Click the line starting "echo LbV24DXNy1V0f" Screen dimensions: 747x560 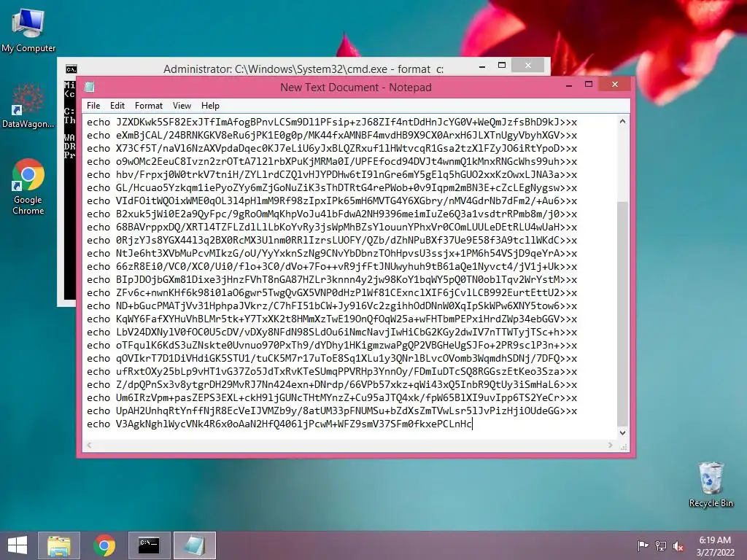pyautogui.click(x=332, y=332)
